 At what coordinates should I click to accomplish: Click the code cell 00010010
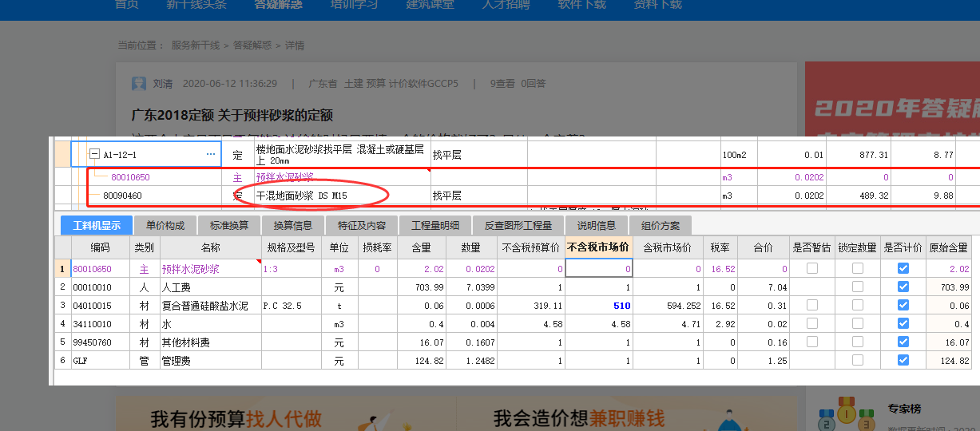click(x=100, y=287)
